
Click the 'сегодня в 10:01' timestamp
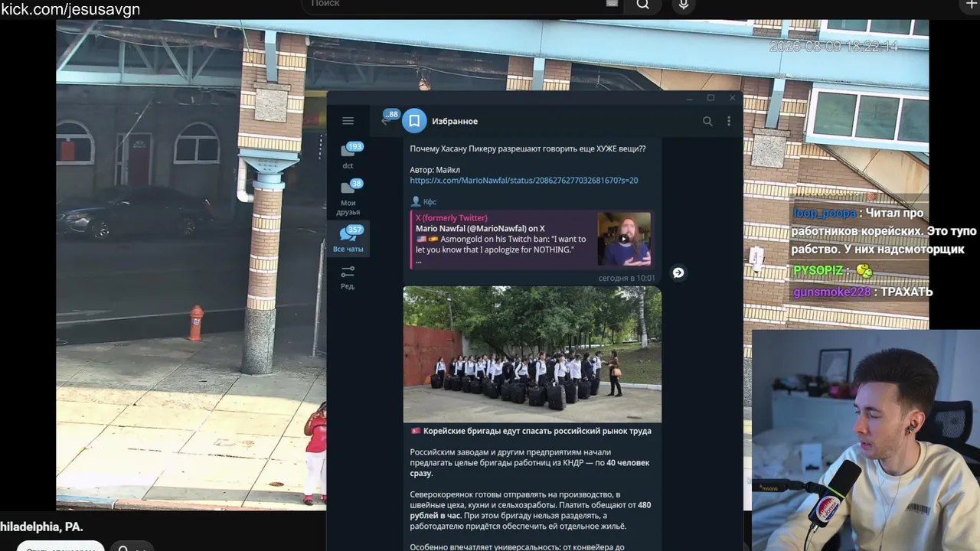(627, 278)
